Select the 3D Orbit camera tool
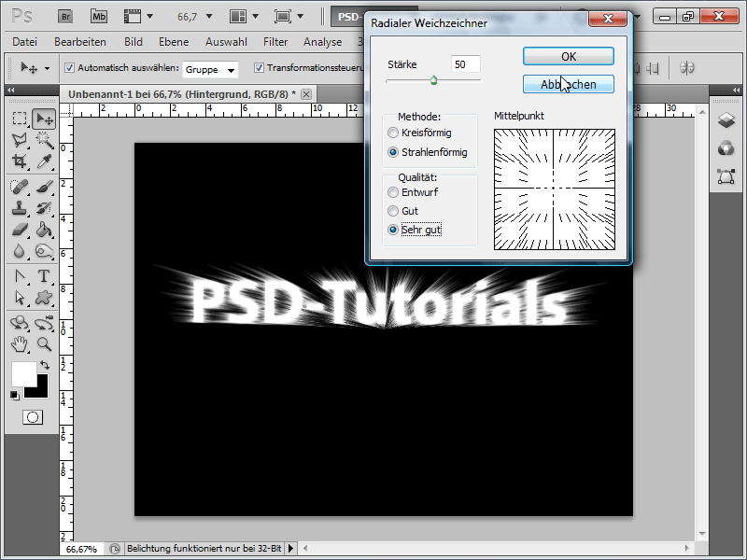Image resolution: width=747 pixels, height=560 pixels. click(44, 323)
